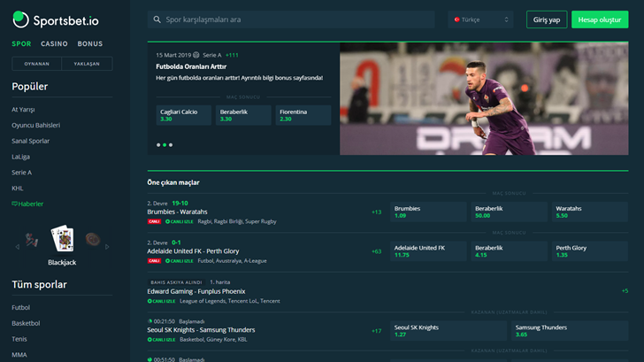Click CANLI IZLE for Edward Gaming - Funplus Phoenix
This screenshot has width=644, height=362.
(x=161, y=301)
